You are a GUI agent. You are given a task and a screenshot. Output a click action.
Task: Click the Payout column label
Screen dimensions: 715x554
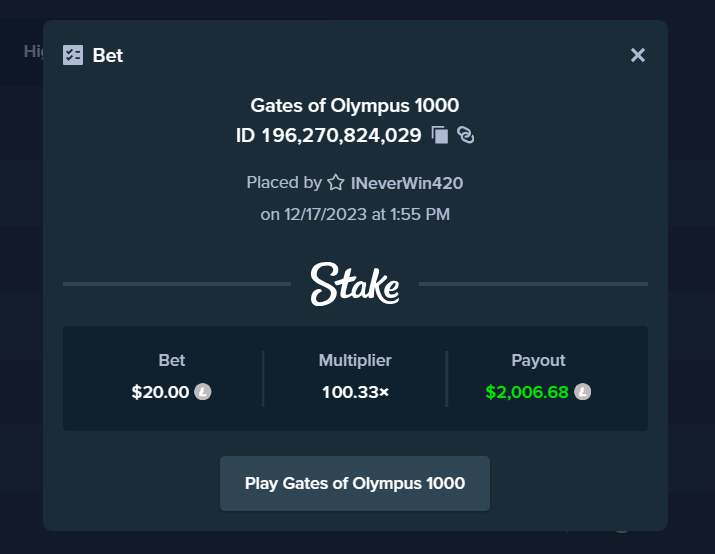tap(538, 360)
